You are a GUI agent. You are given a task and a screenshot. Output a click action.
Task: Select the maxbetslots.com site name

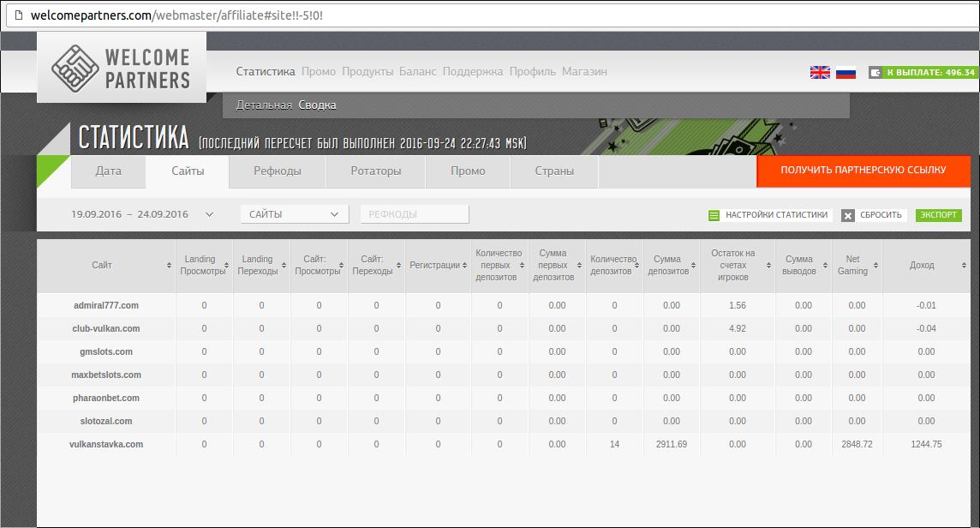(106, 375)
